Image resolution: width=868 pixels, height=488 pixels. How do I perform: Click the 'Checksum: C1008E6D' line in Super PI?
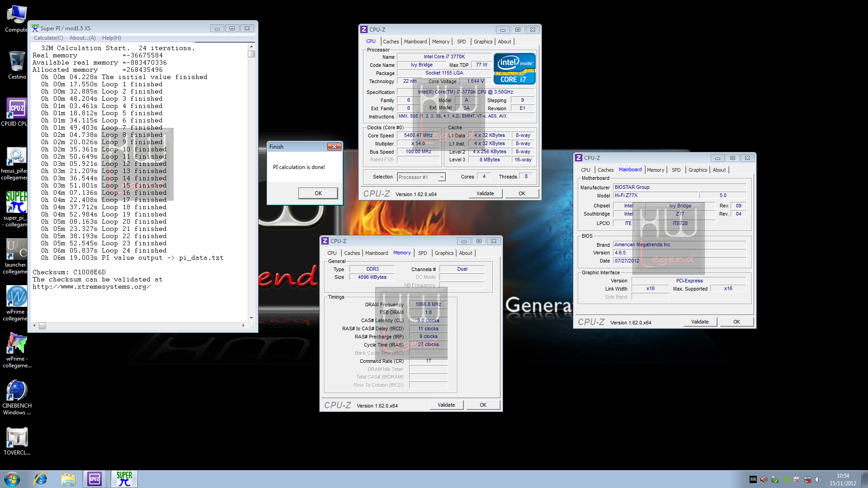69,272
